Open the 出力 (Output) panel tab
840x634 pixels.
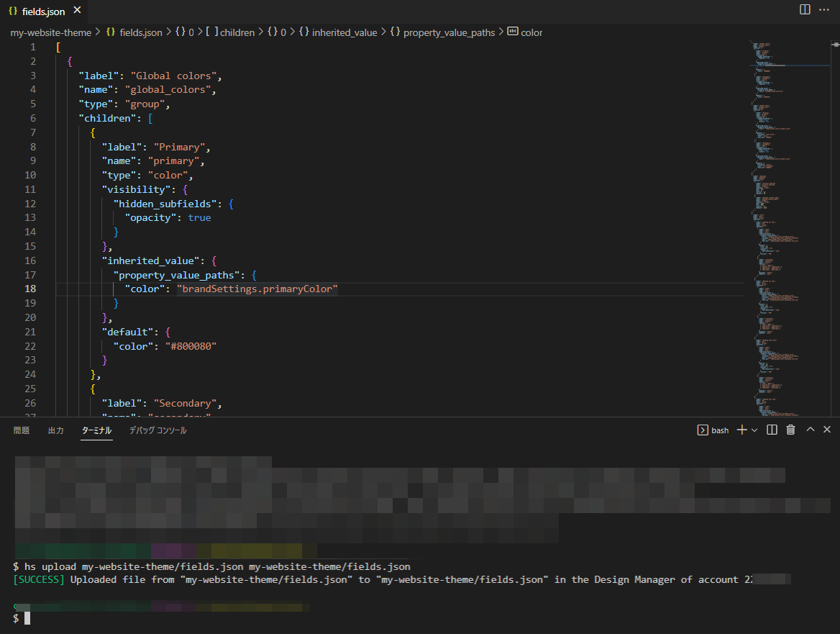tap(55, 430)
